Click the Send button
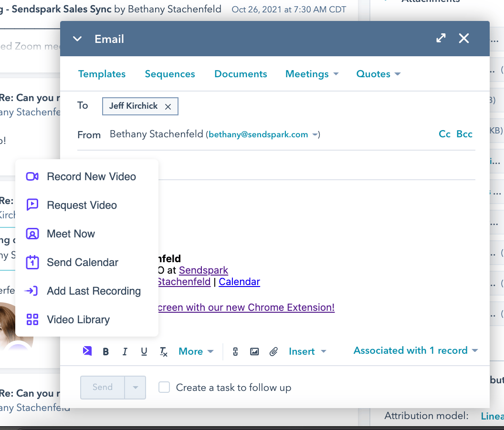The width and height of the screenshot is (504, 430). (x=103, y=387)
